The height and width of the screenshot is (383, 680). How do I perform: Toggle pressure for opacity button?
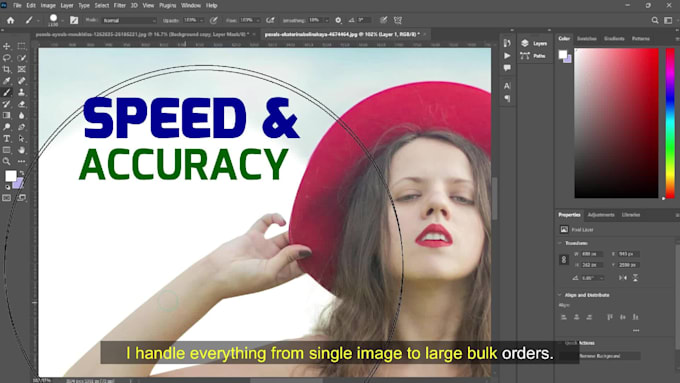(x=214, y=20)
